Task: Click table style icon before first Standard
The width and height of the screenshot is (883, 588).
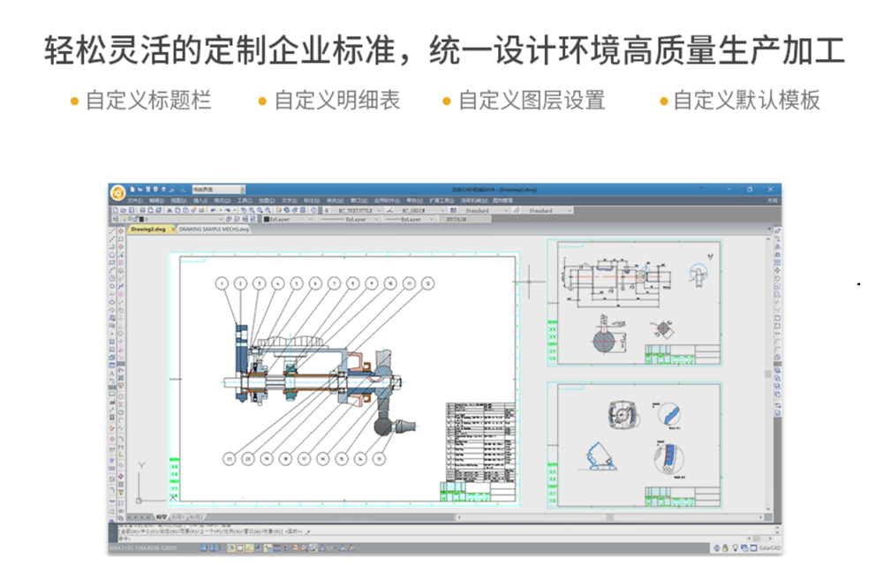Action: 453,210
